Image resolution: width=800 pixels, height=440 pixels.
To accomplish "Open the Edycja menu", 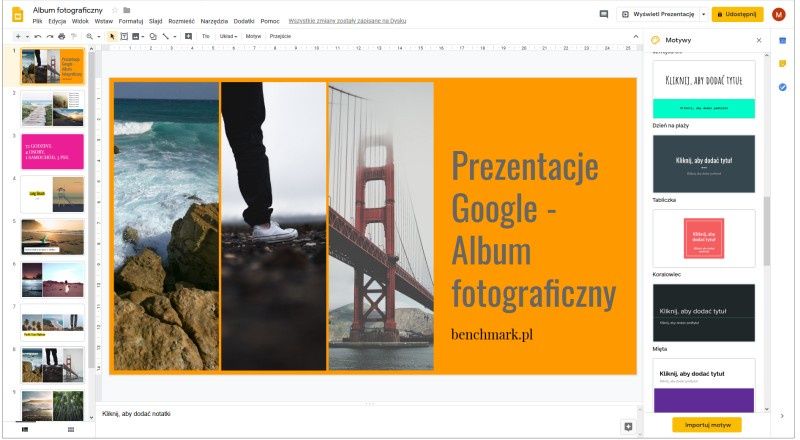I will pos(57,21).
